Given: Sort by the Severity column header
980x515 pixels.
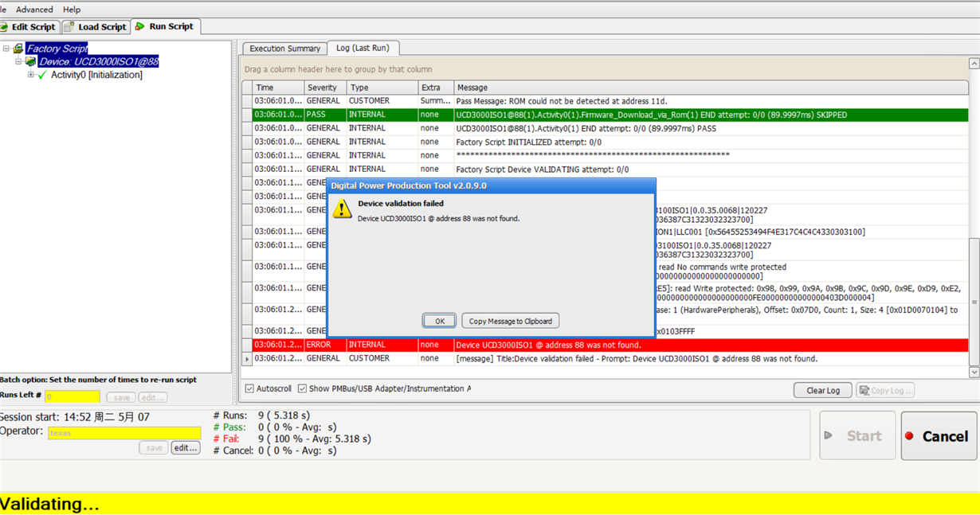Looking at the screenshot, I should tap(324, 88).
